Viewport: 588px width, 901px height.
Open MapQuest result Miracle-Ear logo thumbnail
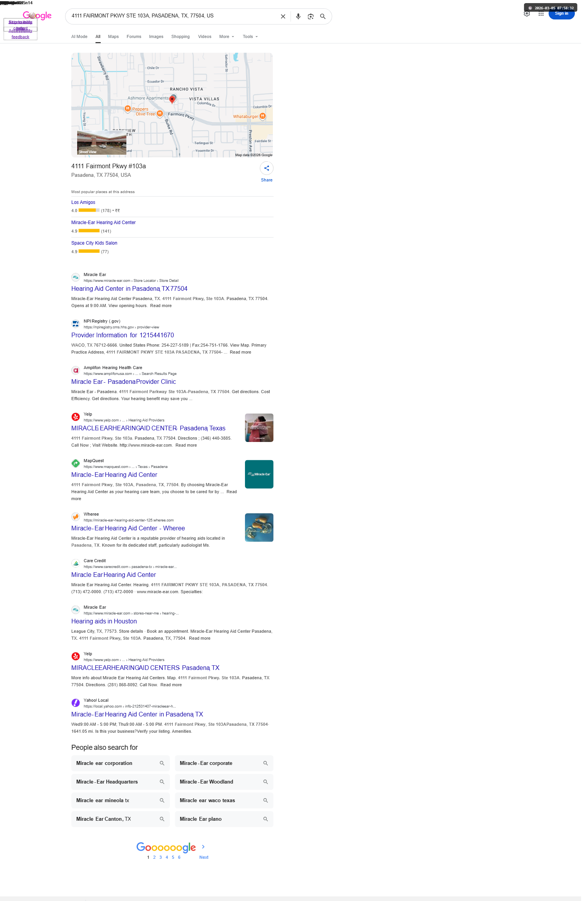tap(259, 474)
